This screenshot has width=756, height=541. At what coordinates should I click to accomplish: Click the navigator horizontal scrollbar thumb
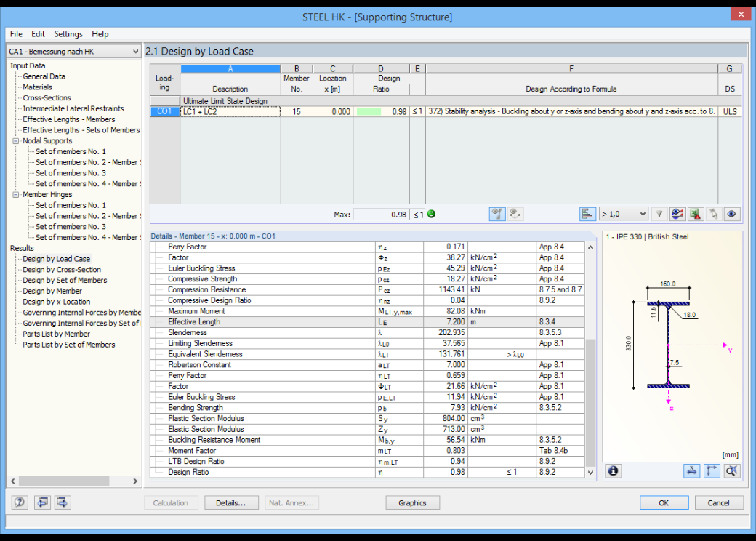(x=64, y=481)
